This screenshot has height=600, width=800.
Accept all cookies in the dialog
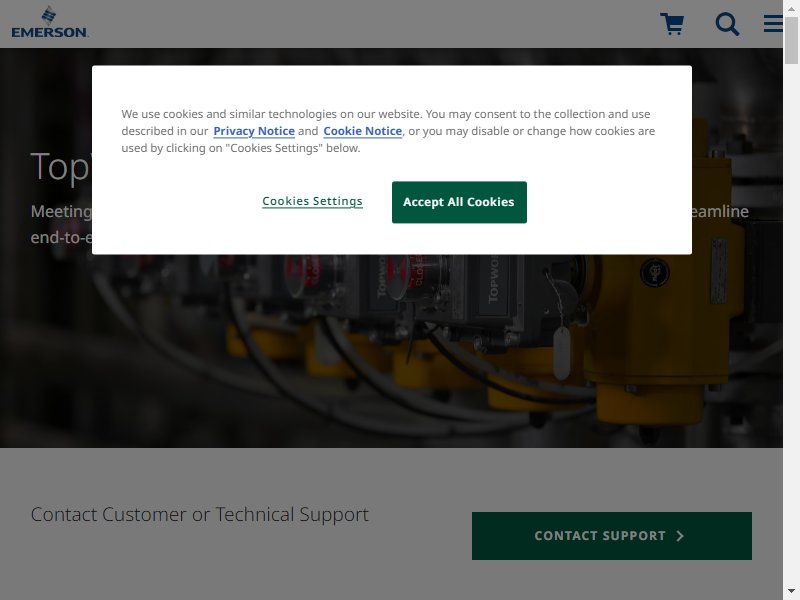(x=459, y=202)
